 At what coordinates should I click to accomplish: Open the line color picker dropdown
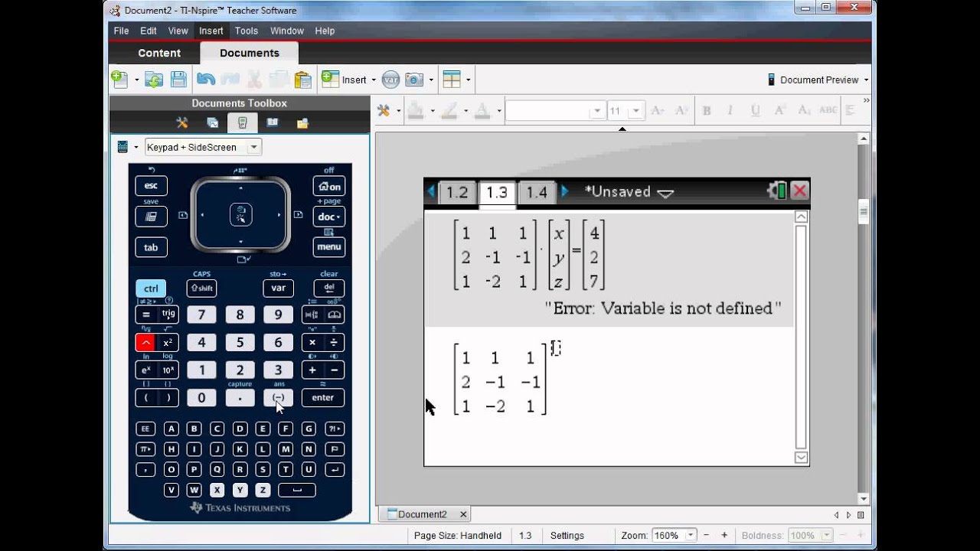(465, 111)
